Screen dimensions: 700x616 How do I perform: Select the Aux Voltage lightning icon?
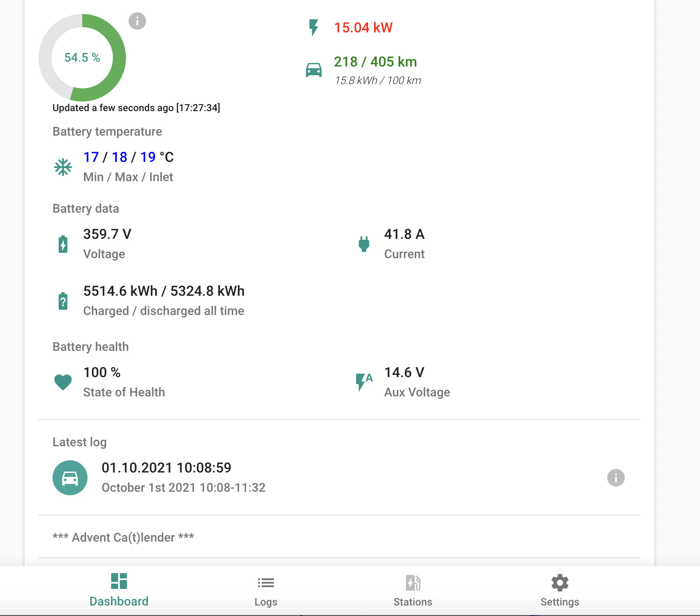point(363,381)
